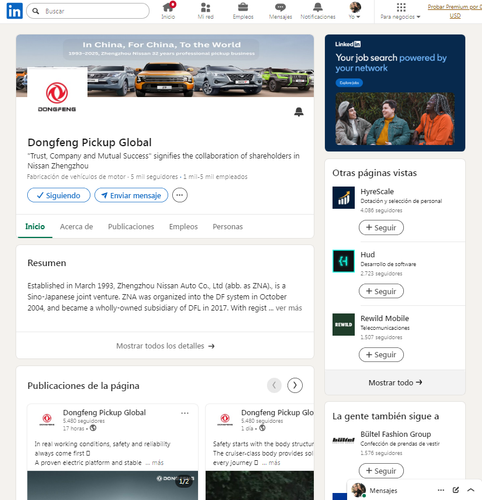Expand Para negocios grid menu
Image resolution: width=482 pixels, height=500 pixels.
[401, 11]
